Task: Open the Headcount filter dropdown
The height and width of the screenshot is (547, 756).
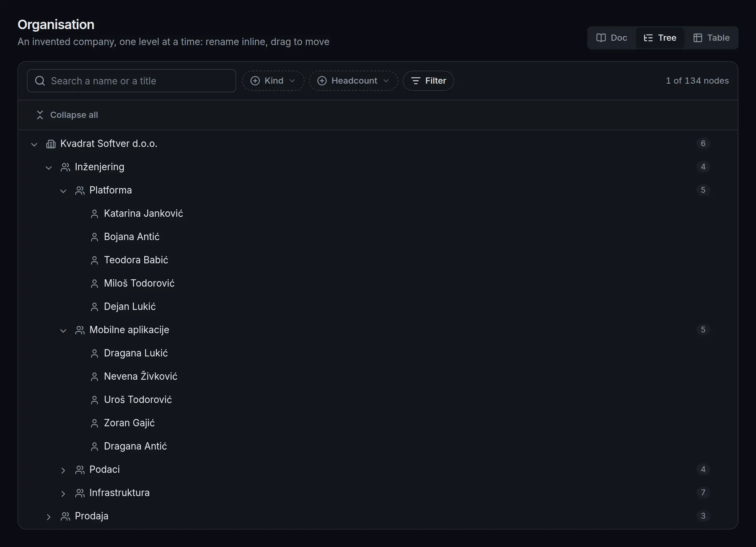Action: [x=353, y=81]
